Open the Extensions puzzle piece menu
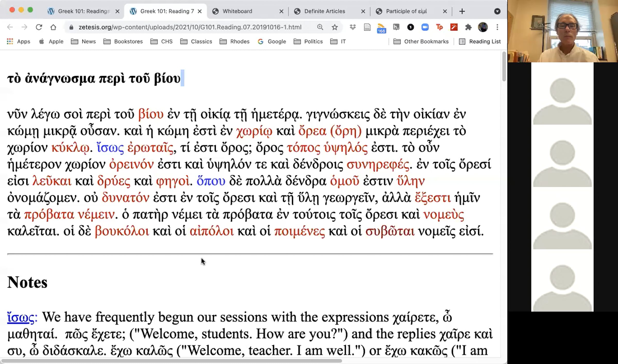 pos(468,27)
